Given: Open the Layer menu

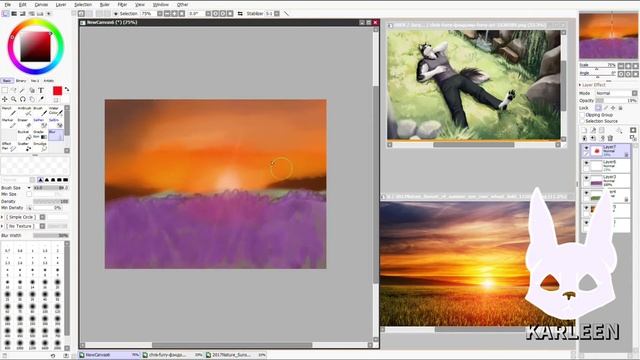Looking at the screenshot, I should pyautogui.click(x=61, y=4).
